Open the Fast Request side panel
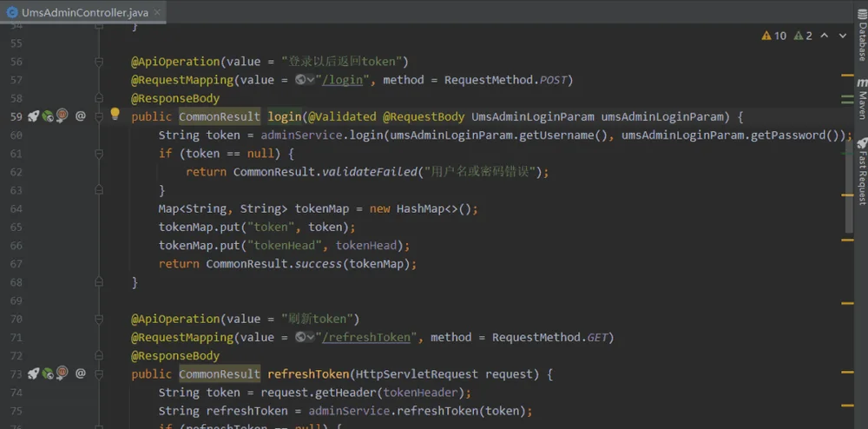 pos(862,172)
